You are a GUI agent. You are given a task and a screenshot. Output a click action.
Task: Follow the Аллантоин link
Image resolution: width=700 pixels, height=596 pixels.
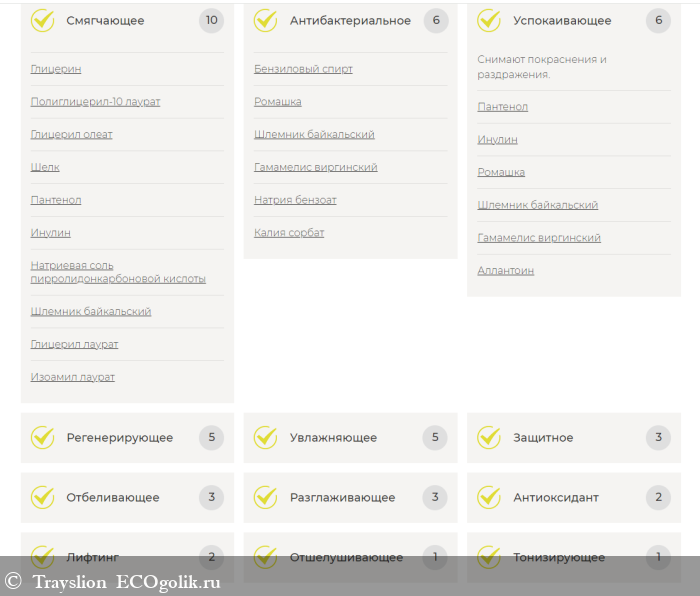pyautogui.click(x=505, y=271)
